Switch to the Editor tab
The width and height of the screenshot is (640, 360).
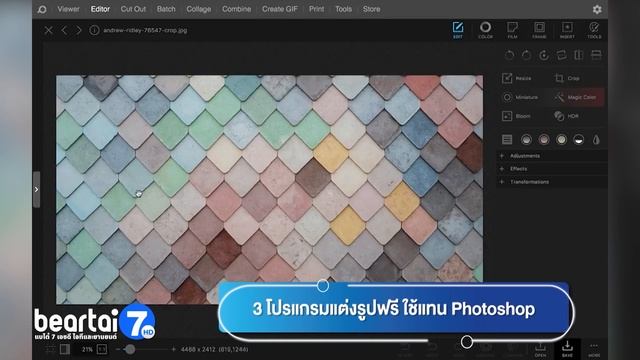100,9
